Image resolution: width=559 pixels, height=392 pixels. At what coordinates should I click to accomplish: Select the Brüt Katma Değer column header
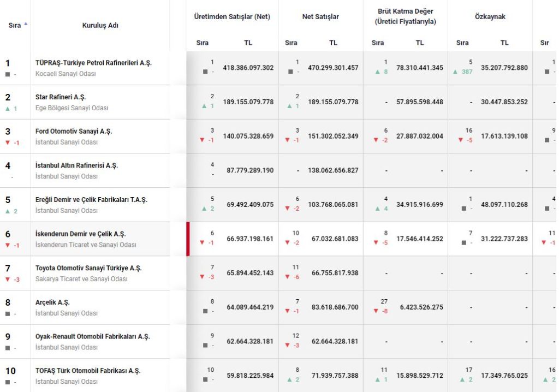(405, 16)
